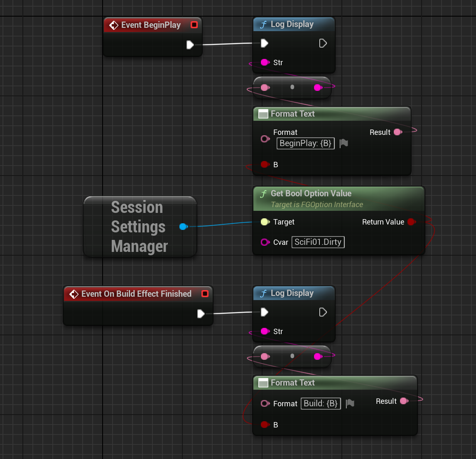Image resolution: width=476 pixels, height=459 pixels.
Task: Select the Event On Build Effect Finished title
Action: click(x=136, y=294)
